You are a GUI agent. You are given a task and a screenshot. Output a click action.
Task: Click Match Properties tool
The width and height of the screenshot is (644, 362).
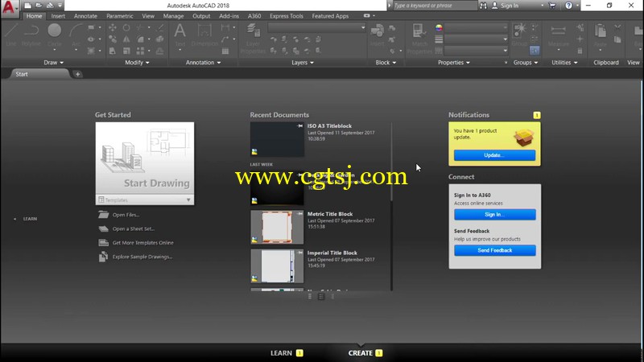coord(419,39)
